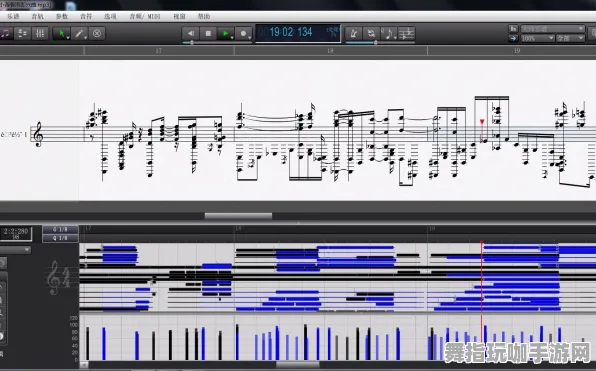Click the G 1/8 grid button
Viewport: 596px width, 371px height.
tap(60, 230)
